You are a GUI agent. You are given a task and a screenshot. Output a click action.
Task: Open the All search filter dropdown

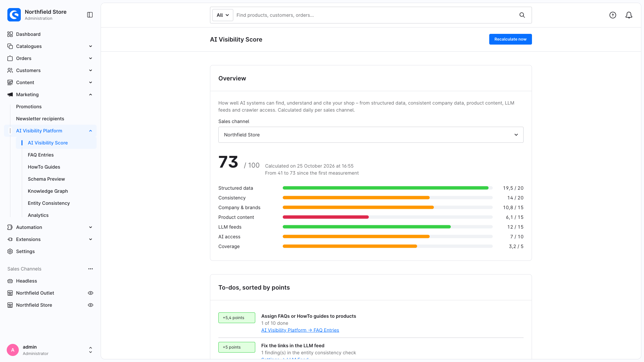point(223,15)
